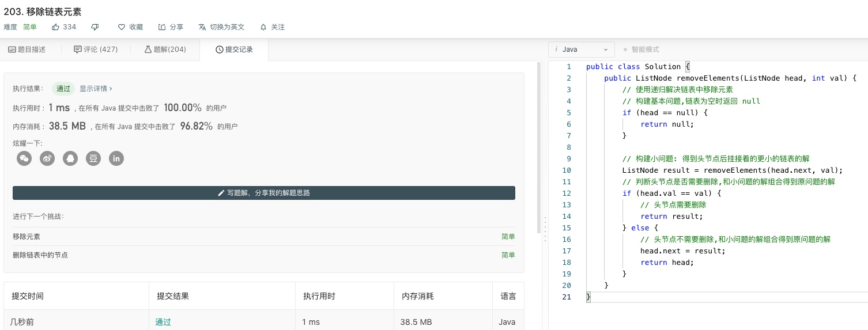Open the 题解(204) tab

pyautogui.click(x=165, y=50)
